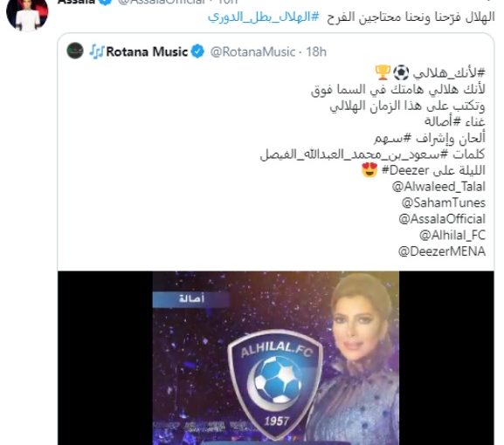Open the @SahamTunes mention
504x445 pixels.
(443, 202)
